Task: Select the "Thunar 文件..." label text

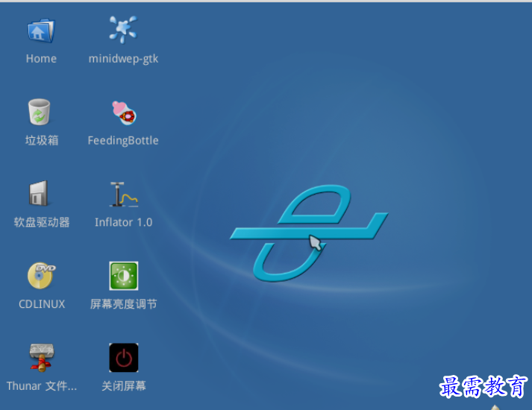Action: point(42,386)
